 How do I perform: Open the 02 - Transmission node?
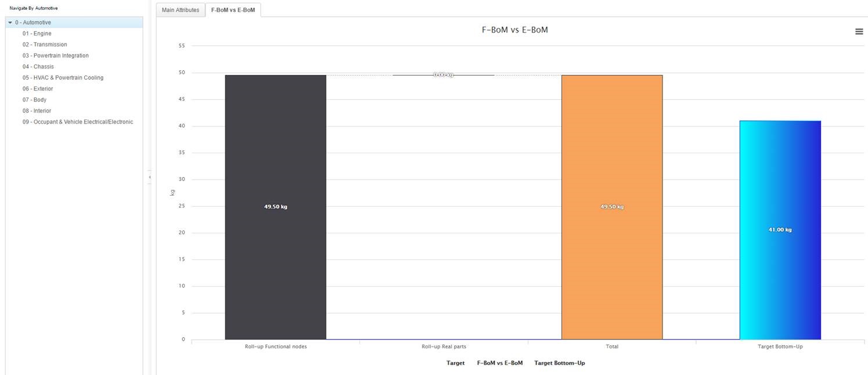pyautogui.click(x=45, y=45)
